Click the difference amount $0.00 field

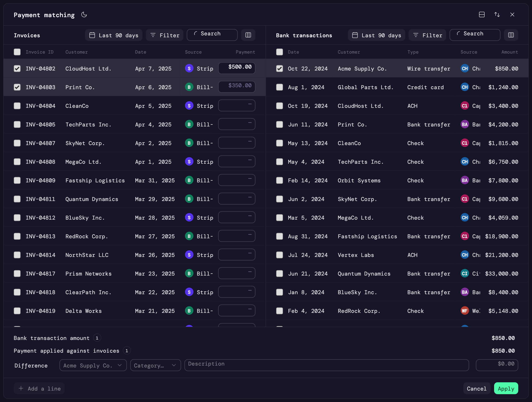tap(497, 365)
